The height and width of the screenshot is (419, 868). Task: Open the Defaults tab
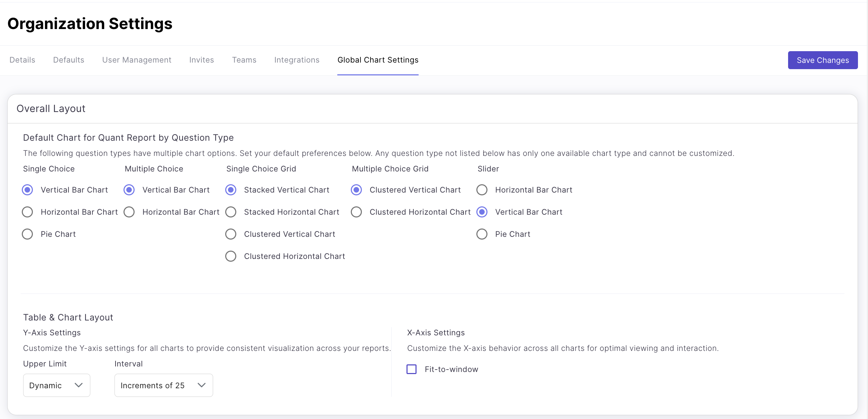68,60
